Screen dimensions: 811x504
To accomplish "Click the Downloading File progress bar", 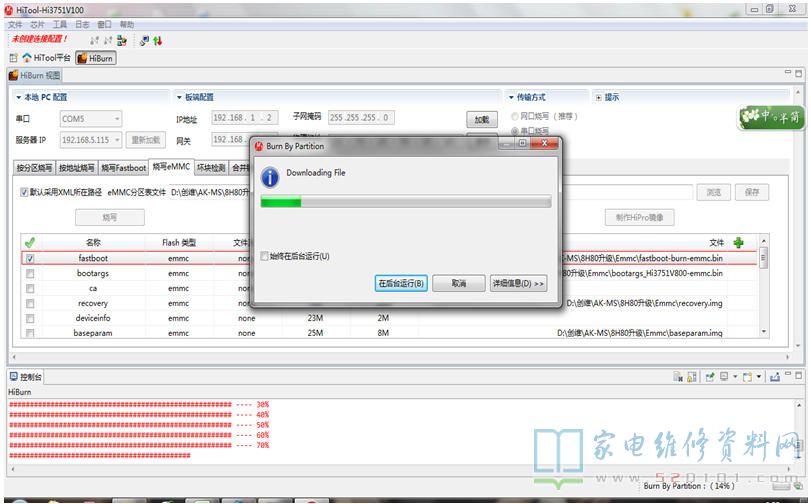I will coord(405,202).
